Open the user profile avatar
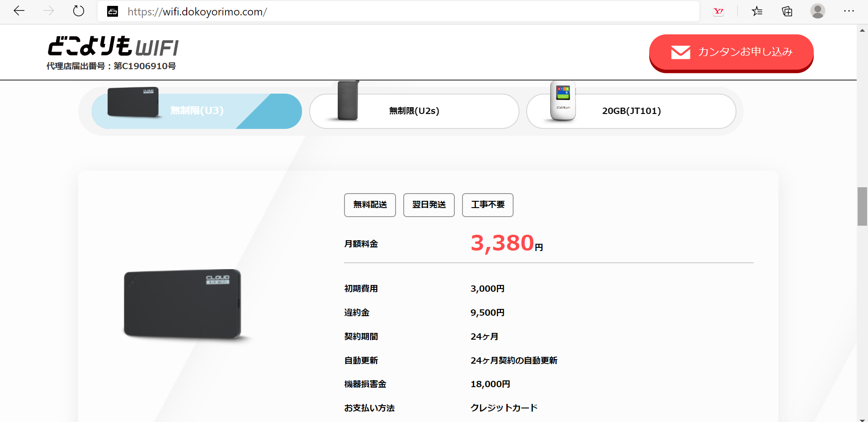 [817, 11]
